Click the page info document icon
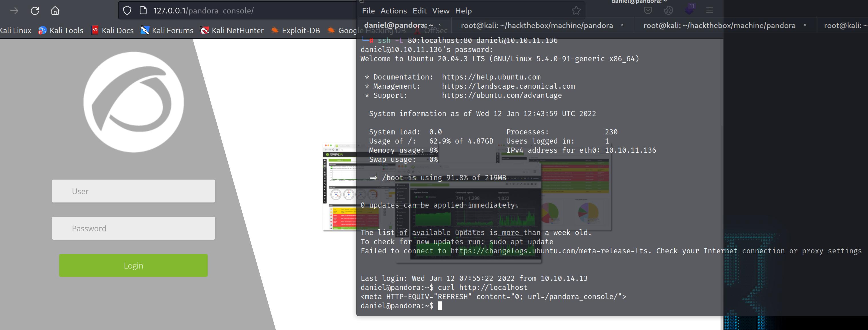868x330 pixels. point(143,11)
